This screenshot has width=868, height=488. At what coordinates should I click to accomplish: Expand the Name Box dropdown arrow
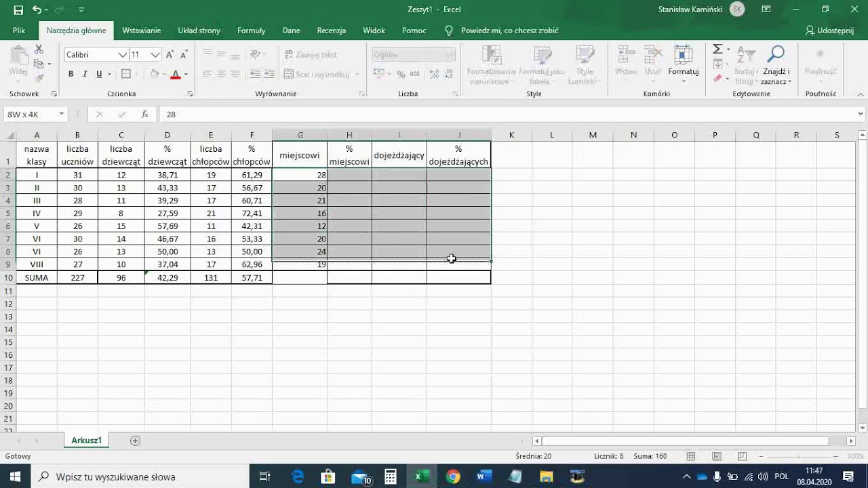coord(61,115)
